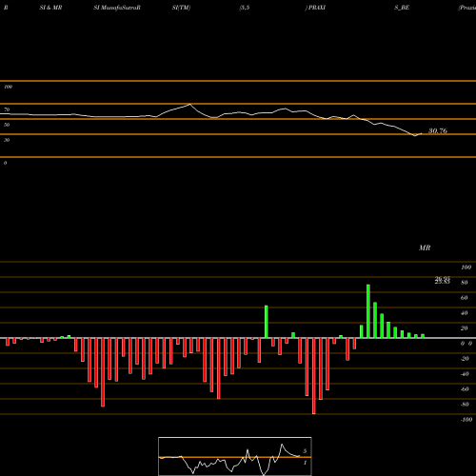Click the '5' label in mini chart
Image resolution: width=476 pixels, height=476 pixels.
point(305,451)
